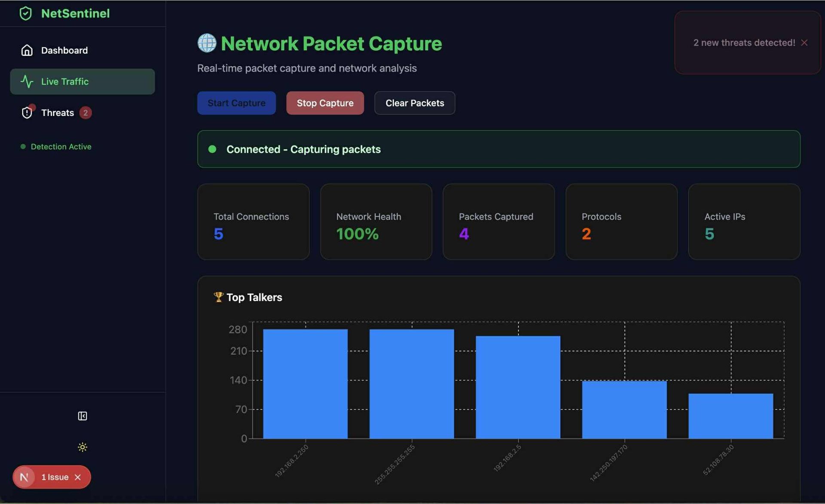Image resolution: width=825 pixels, height=504 pixels.
Task: Open the Dashboard menu item
Action: (64, 50)
